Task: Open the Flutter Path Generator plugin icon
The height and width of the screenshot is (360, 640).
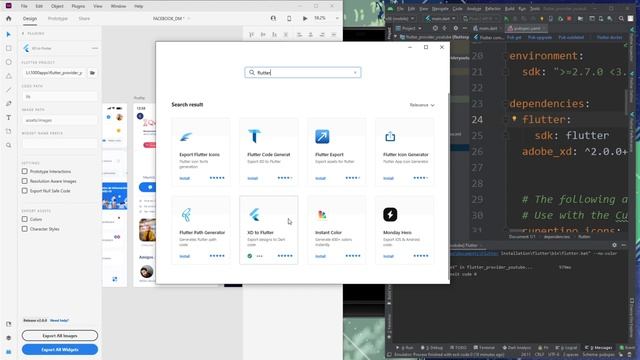Action: [x=186, y=215]
